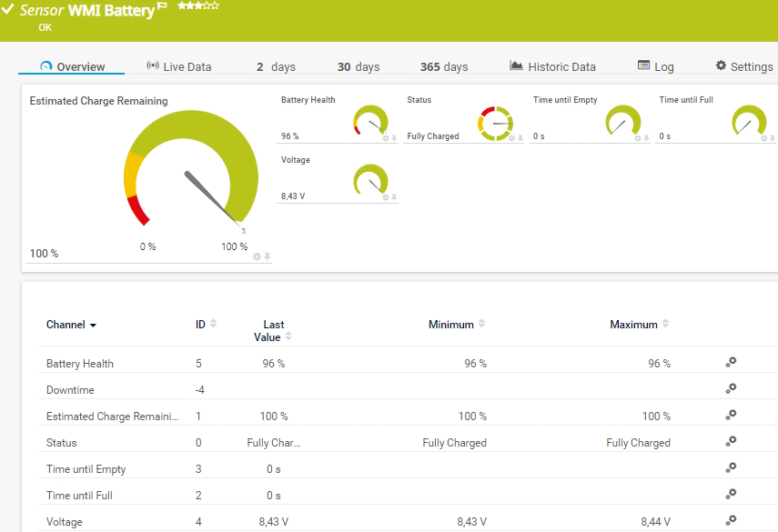Click the Time until Empty channel name
The height and width of the screenshot is (532, 778).
click(x=86, y=468)
